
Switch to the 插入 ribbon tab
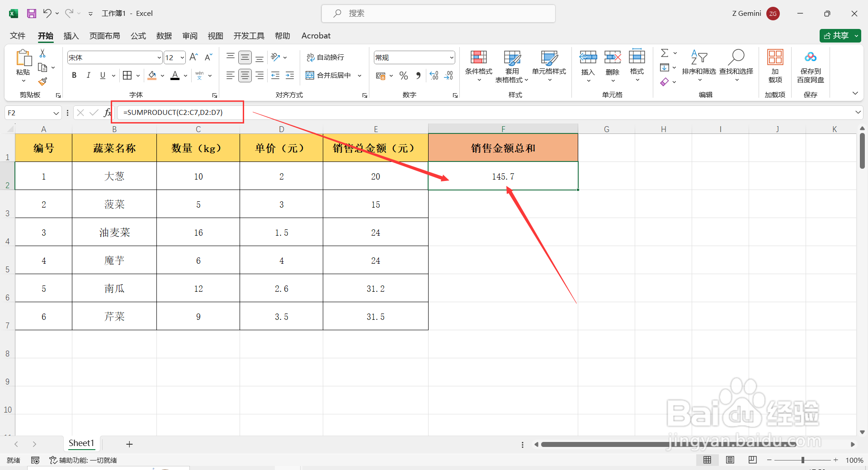[x=71, y=36]
